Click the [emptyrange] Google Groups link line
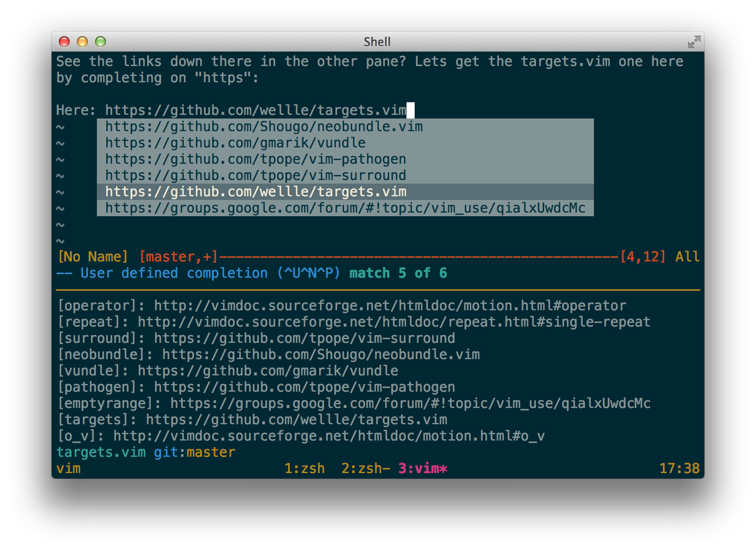 coord(354,403)
